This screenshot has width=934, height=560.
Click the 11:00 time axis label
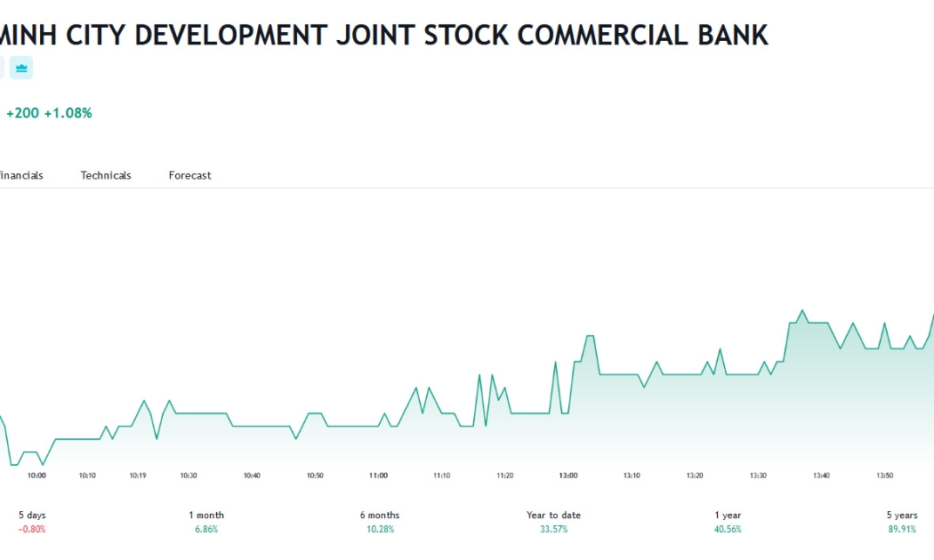click(378, 476)
